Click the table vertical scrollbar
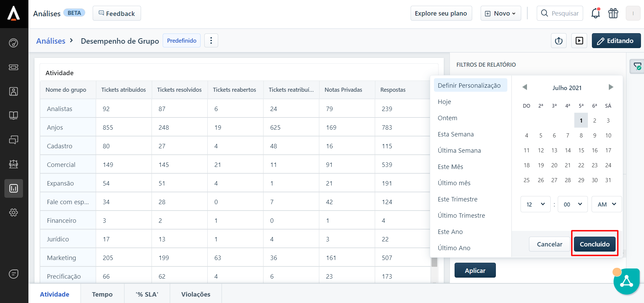The image size is (644, 303). pyautogui.click(x=434, y=262)
